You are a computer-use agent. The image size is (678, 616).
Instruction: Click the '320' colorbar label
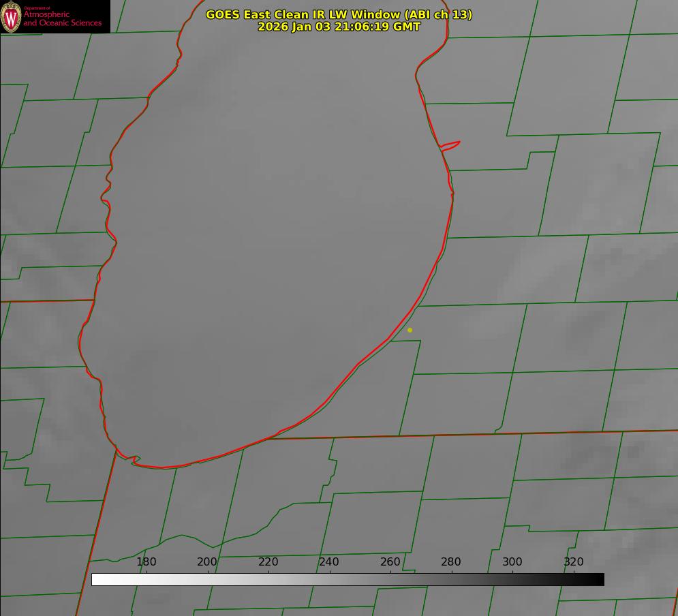pyautogui.click(x=573, y=561)
